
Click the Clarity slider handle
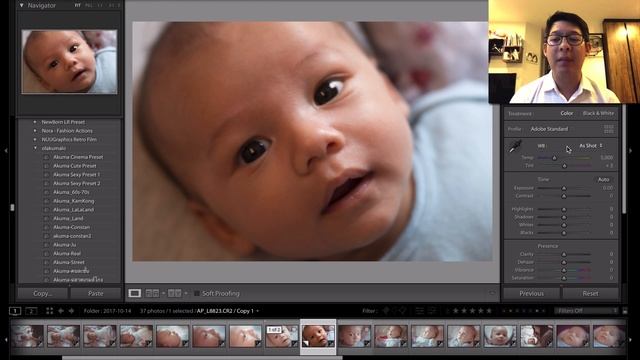tap(564, 254)
